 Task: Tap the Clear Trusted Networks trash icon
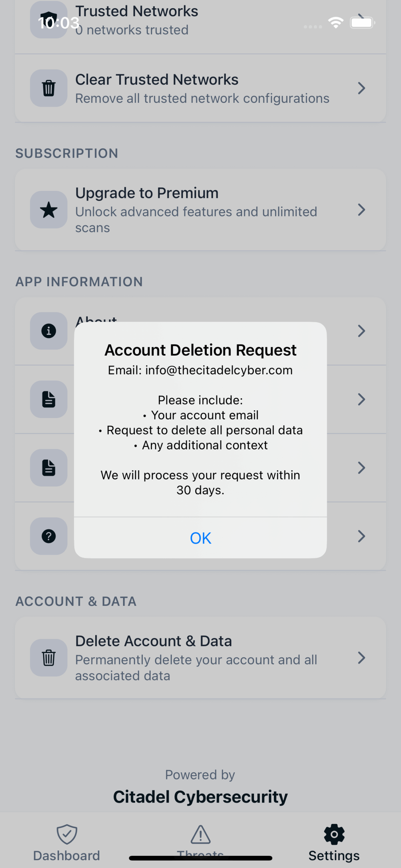48,88
